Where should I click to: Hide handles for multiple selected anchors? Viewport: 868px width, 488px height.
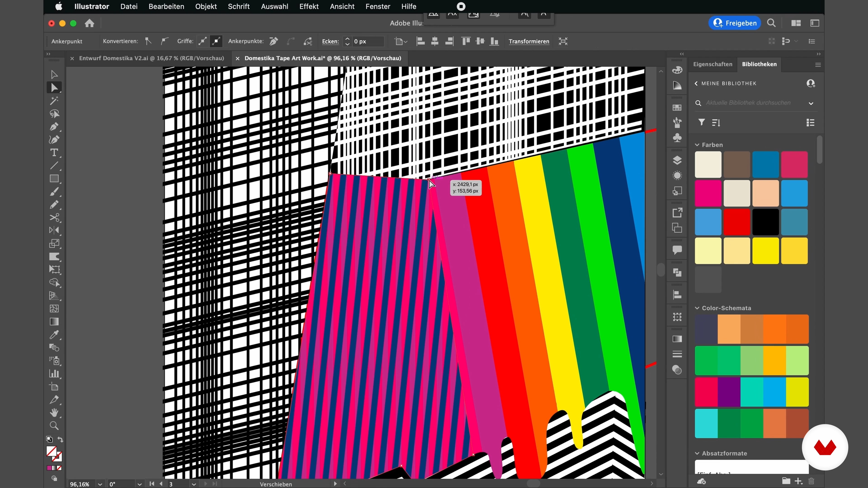(216, 41)
